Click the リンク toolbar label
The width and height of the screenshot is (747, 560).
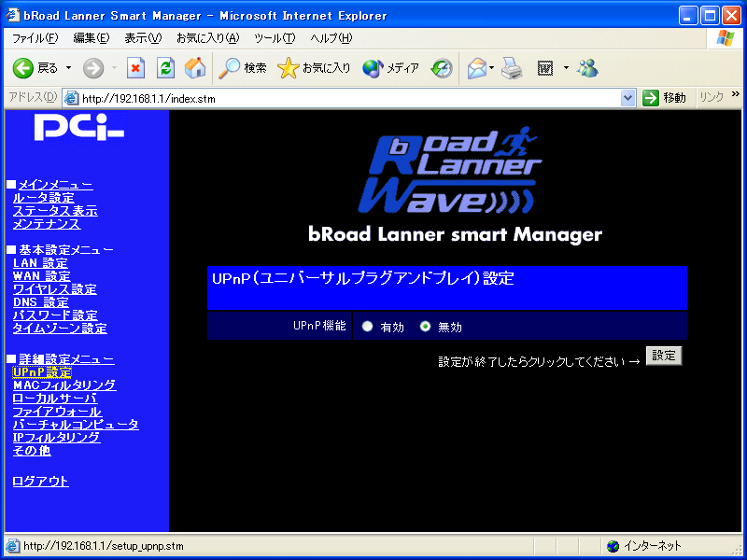(x=712, y=98)
